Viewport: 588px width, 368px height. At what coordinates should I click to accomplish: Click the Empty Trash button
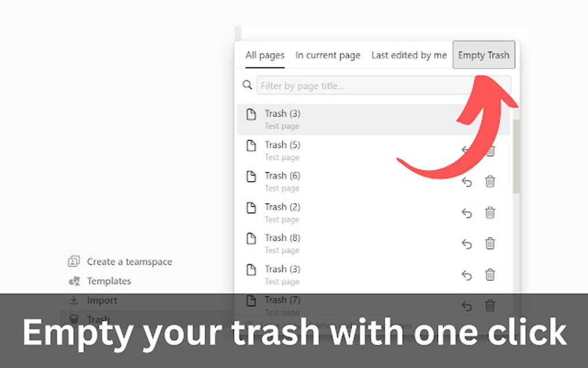pos(484,55)
